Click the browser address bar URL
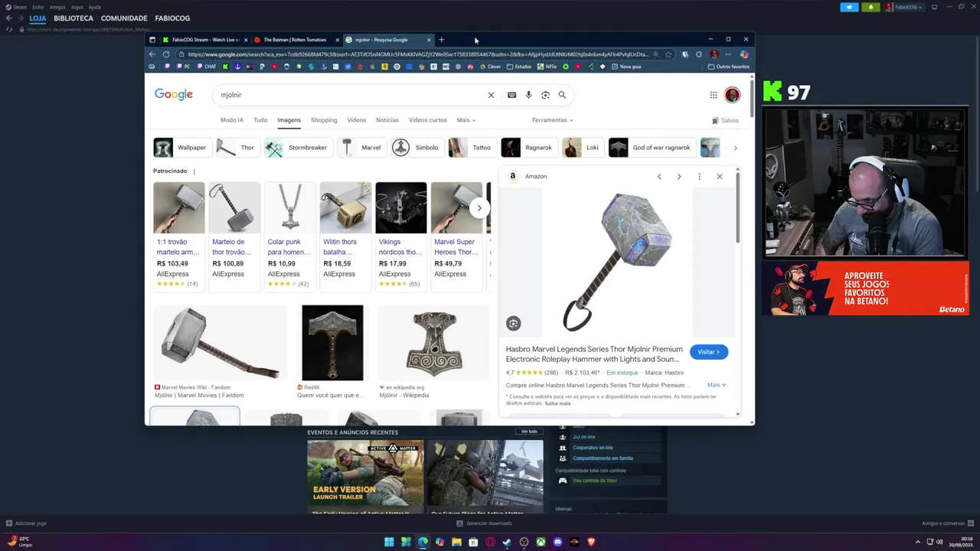Image resolution: width=980 pixels, height=551 pixels. click(417, 54)
